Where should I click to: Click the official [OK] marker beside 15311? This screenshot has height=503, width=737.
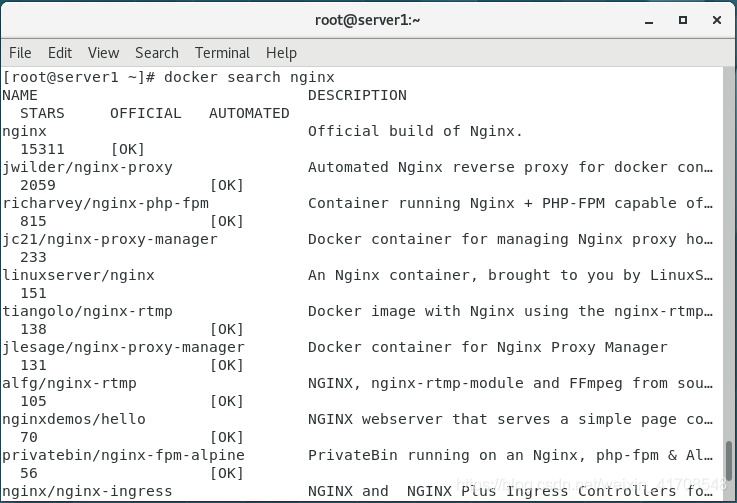(x=128, y=149)
